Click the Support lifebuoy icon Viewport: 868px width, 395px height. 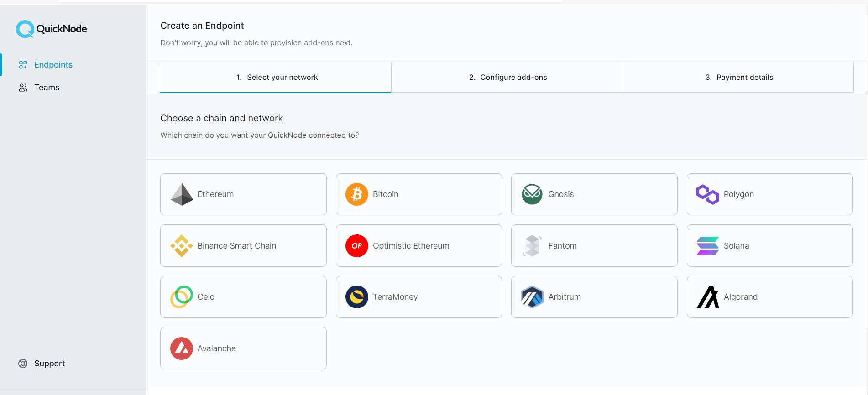pyautogui.click(x=23, y=364)
